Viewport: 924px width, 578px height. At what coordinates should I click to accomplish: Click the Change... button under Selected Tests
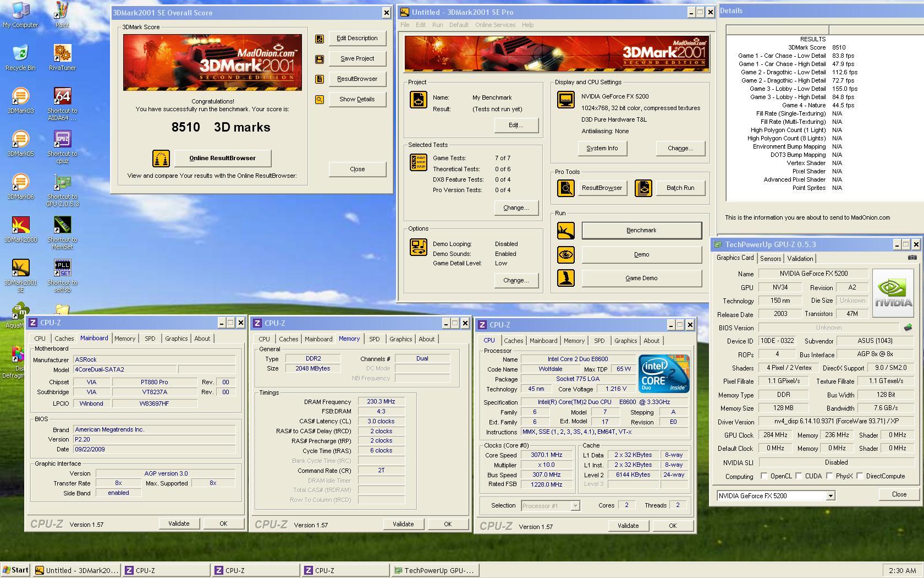tap(516, 208)
